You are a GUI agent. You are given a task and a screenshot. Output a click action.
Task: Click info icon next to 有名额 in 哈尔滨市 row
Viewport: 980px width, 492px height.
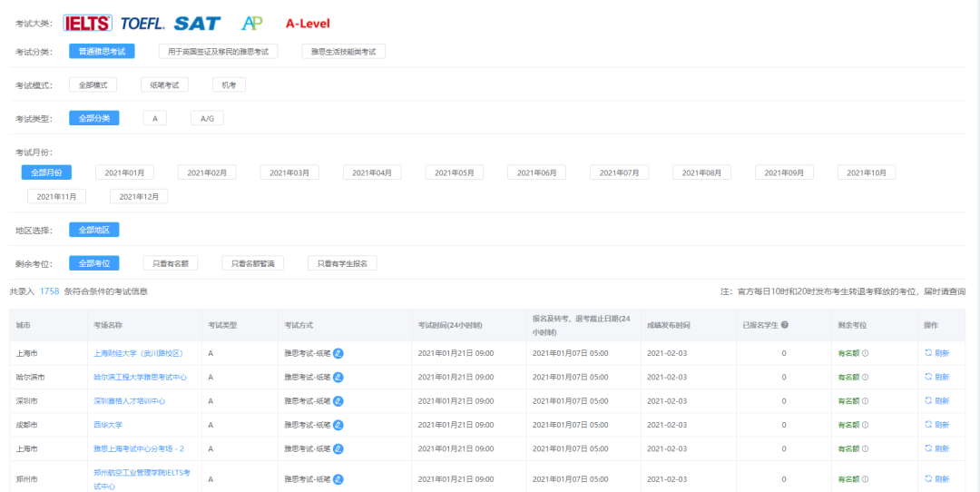[x=866, y=377]
